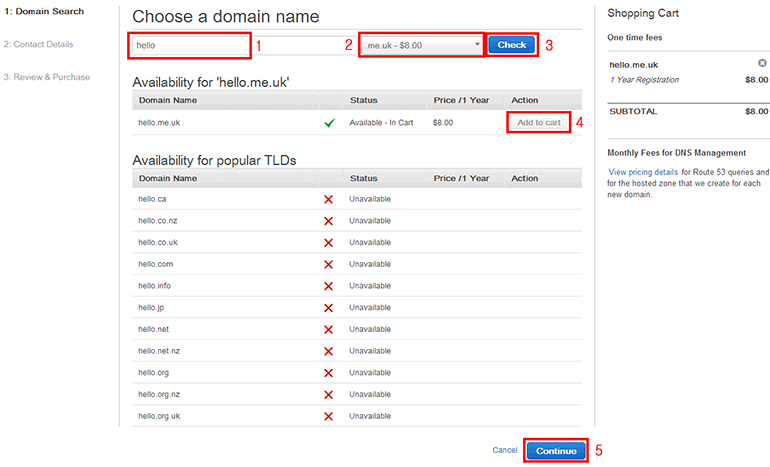
Task: Click the red X next to hello.com
Action: 328,264
